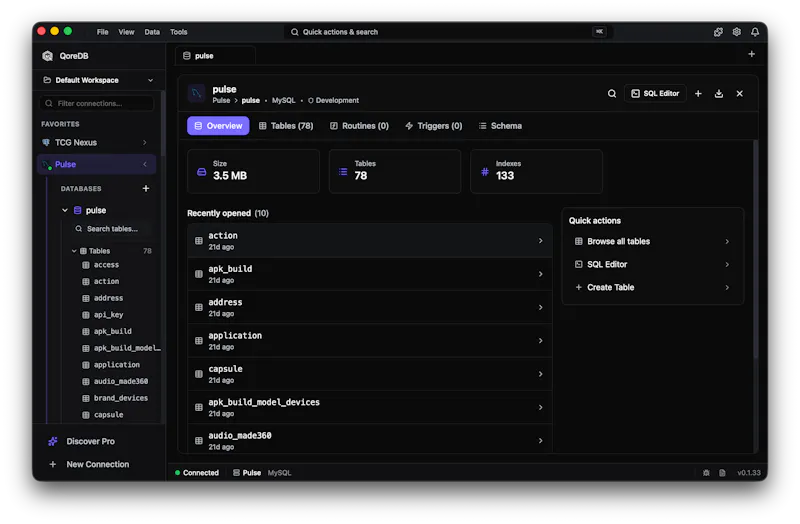This screenshot has height=524, width=800.
Task: Click the table icon beside api_key in sidebar
Action: coord(86,315)
